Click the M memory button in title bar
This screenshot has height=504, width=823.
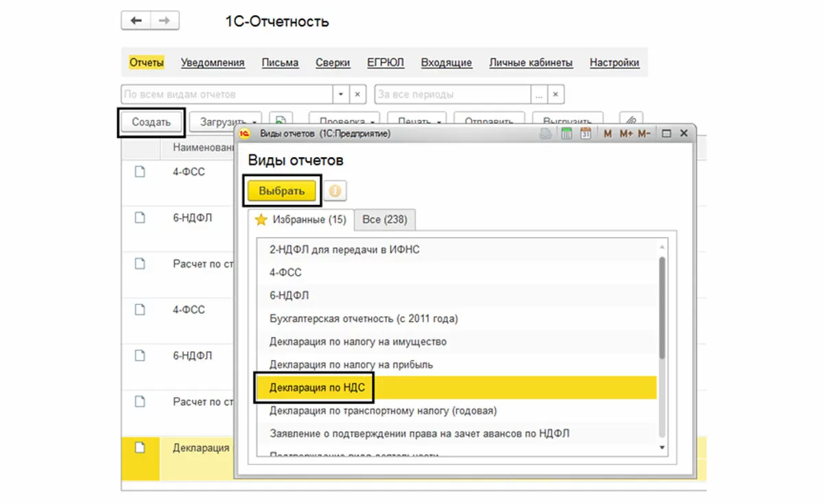point(608,134)
